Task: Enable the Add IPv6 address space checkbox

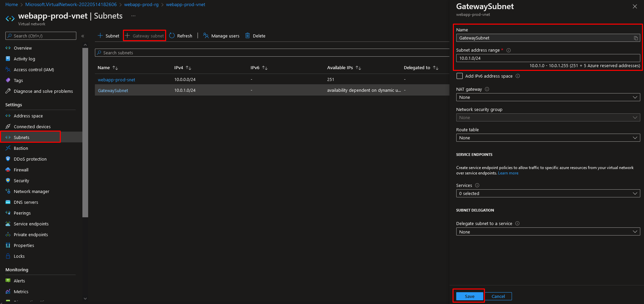Action: [x=460, y=76]
